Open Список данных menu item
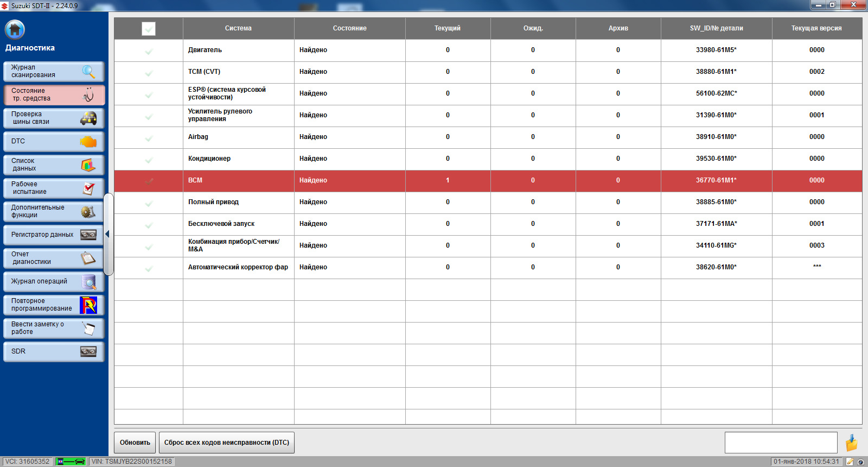Viewport: 868px width, 467px height. 54,165
